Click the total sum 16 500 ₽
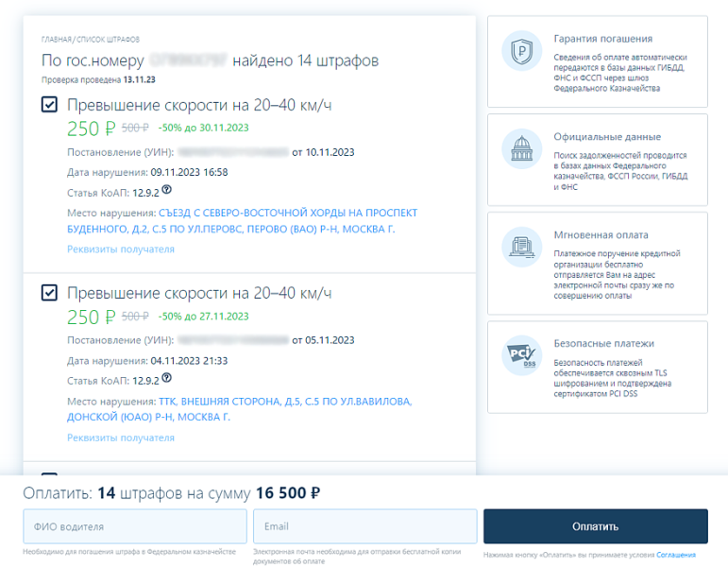 click(x=288, y=492)
